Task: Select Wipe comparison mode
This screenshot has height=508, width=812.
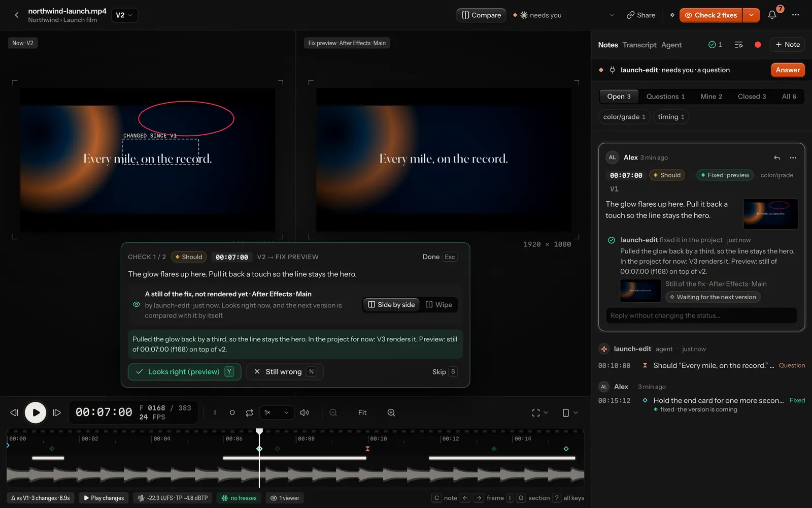Action: point(439,305)
